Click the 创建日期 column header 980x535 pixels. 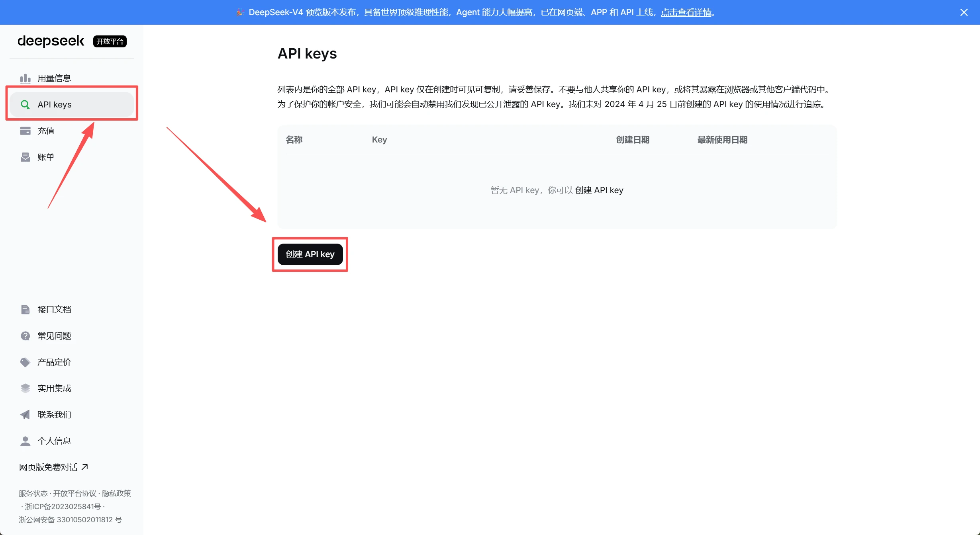pyautogui.click(x=633, y=140)
